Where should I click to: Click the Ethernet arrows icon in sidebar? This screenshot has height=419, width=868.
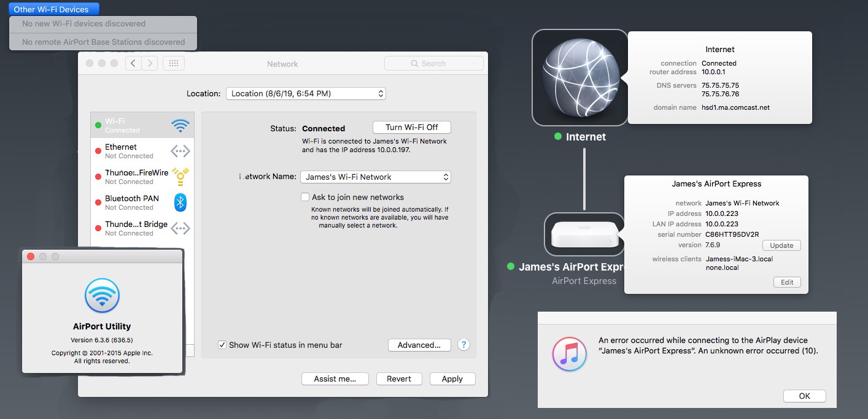pos(180,151)
